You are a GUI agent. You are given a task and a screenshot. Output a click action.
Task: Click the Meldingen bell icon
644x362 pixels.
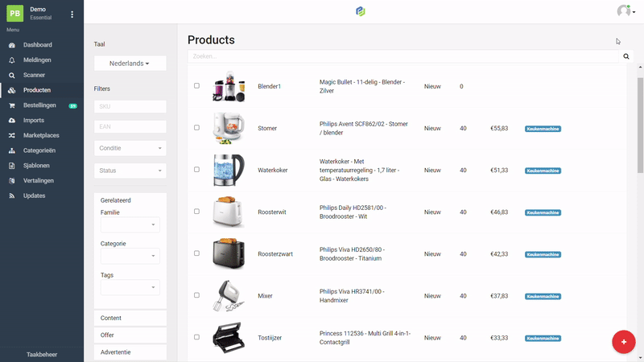[11, 60]
